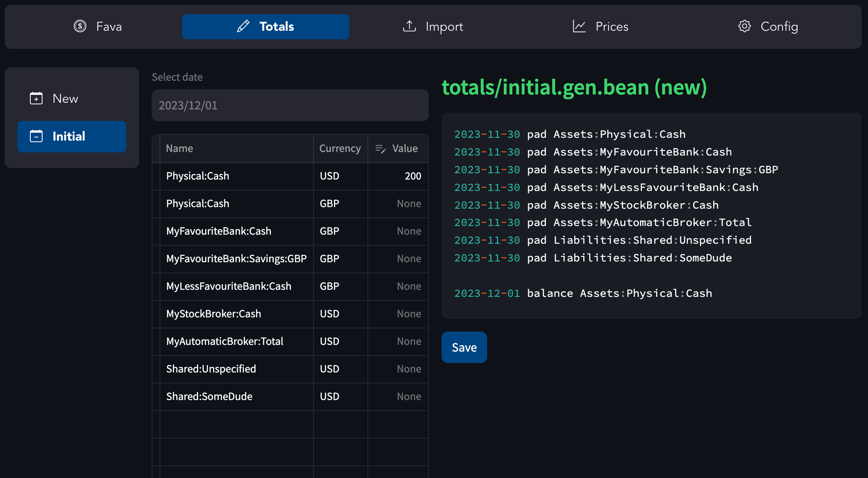The width and height of the screenshot is (868, 478).
Task: Select the MyStockBroker:Cash name cell
Action: tap(237, 314)
